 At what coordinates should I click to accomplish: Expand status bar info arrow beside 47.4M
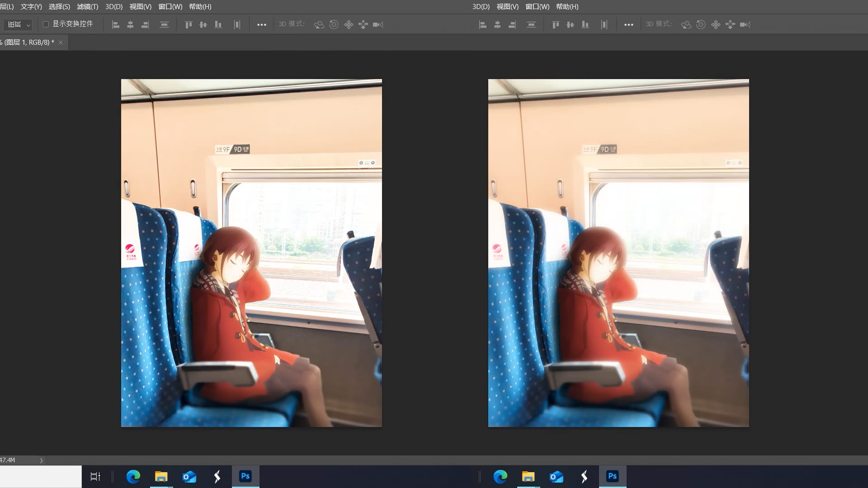(x=41, y=460)
